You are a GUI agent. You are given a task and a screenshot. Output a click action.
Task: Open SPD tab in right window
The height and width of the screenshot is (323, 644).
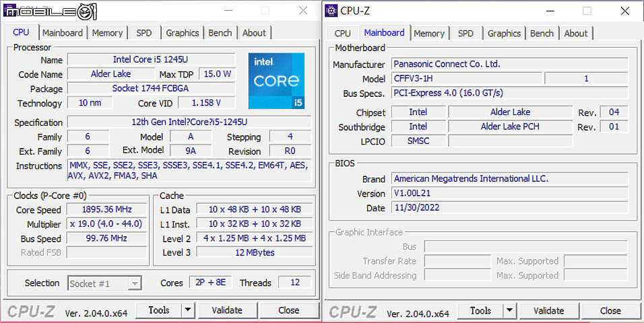[465, 33]
